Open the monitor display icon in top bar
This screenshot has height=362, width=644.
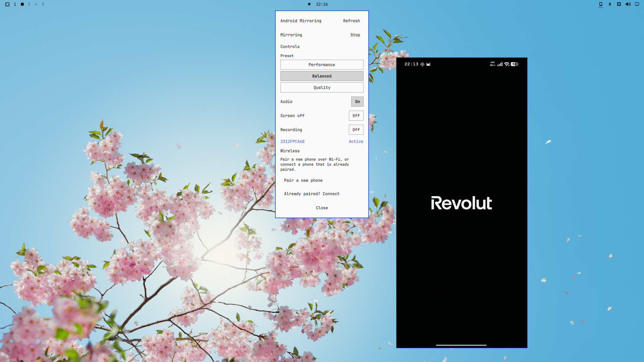(x=637, y=4)
